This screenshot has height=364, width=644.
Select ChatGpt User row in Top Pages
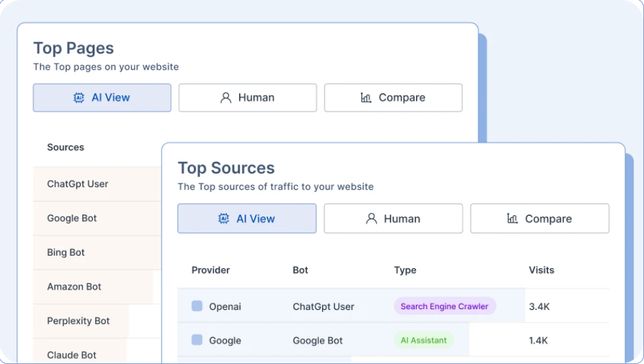tap(97, 184)
